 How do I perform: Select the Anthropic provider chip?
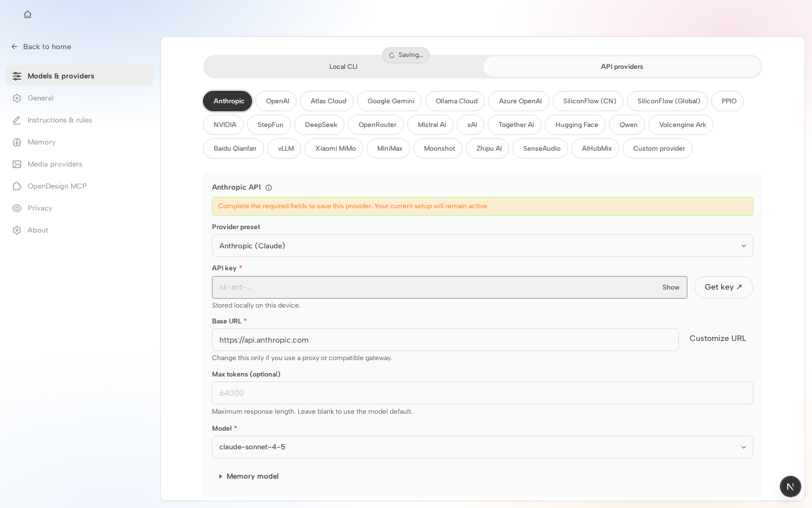pyautogui.click(x=228, y=101)
